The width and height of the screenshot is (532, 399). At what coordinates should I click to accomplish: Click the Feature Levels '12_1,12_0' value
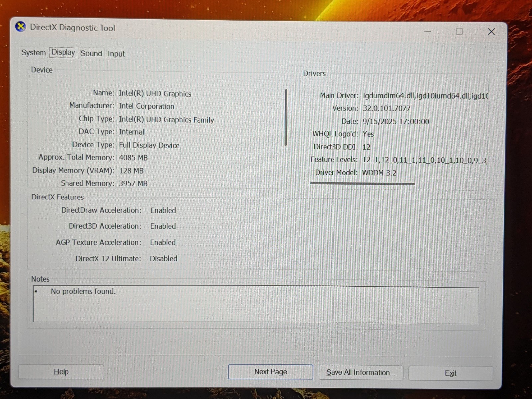coord(425,160)
